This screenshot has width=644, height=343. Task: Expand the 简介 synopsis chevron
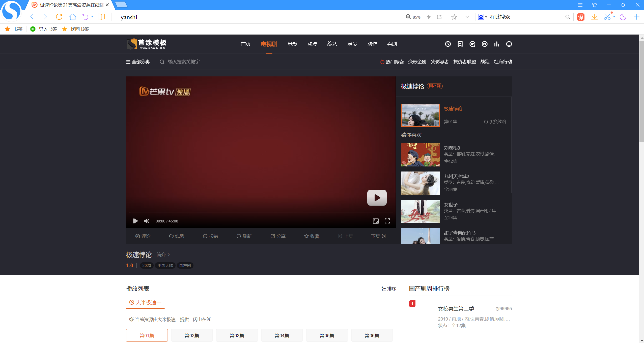pos(169,255)
